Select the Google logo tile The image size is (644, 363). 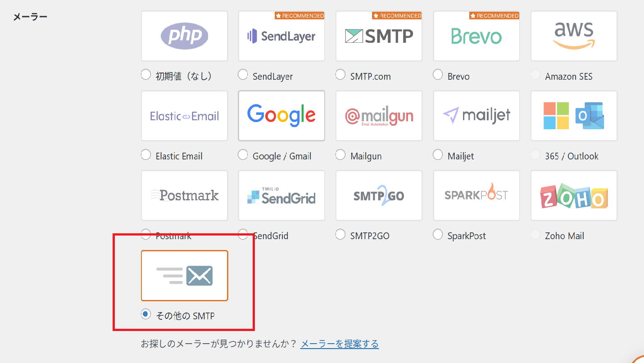coord(281,116)
